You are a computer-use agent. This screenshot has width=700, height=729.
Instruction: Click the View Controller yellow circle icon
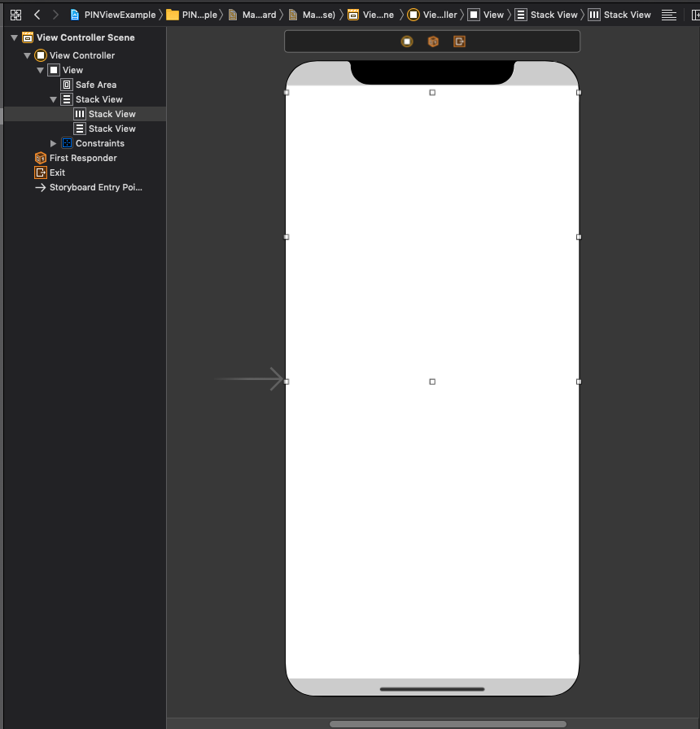coord(41,55)
